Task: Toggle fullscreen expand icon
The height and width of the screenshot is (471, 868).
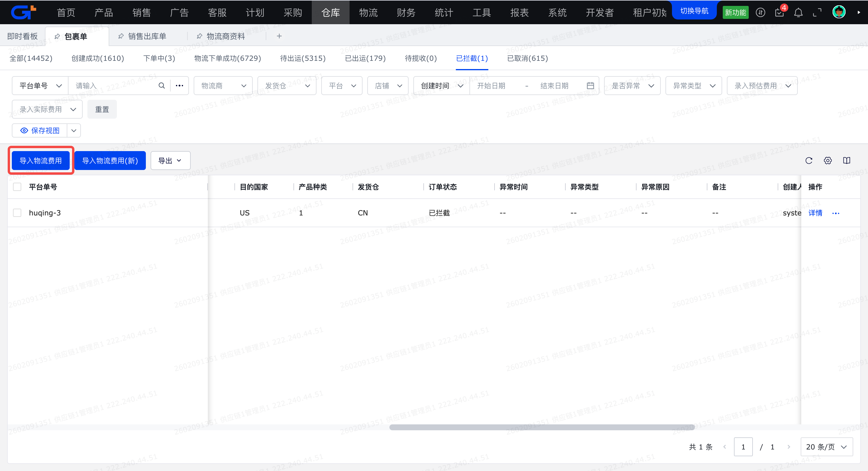Action: (817, 12)
